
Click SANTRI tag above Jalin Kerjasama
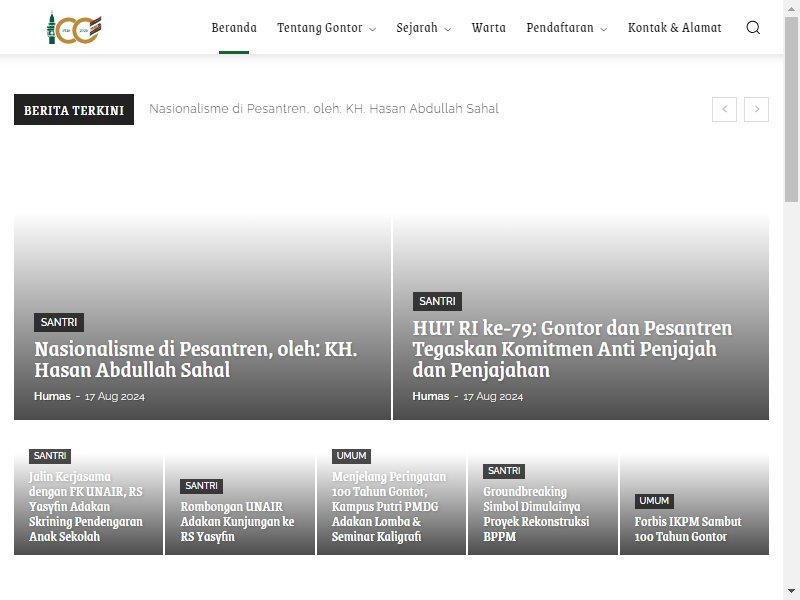50,456
